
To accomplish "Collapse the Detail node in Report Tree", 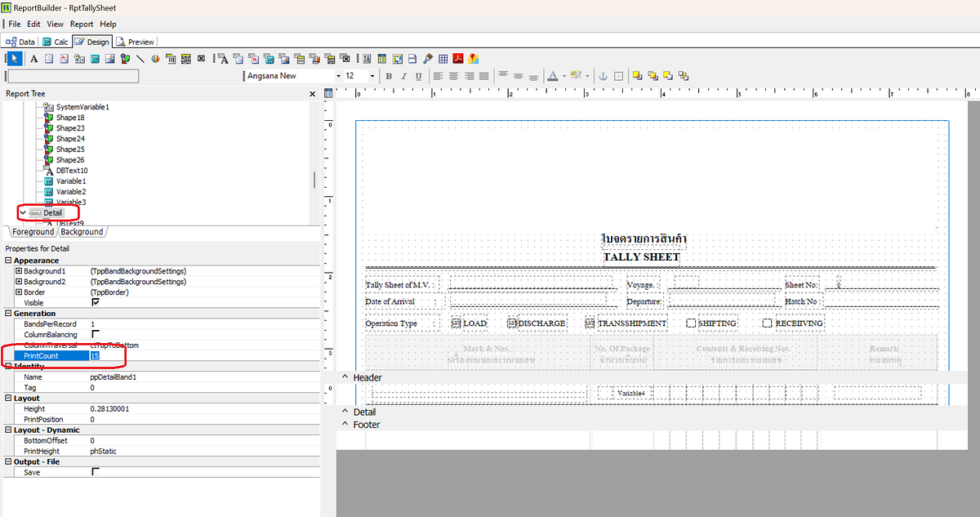I will [23, 212].
